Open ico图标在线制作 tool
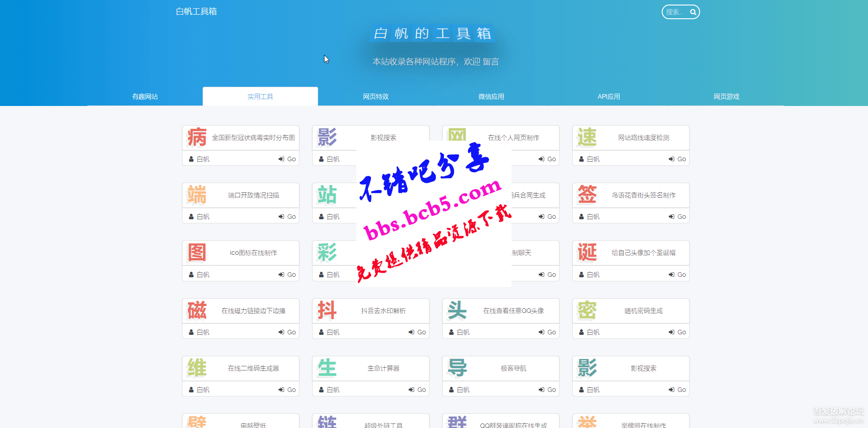868x428 pixels. [253, 253]
